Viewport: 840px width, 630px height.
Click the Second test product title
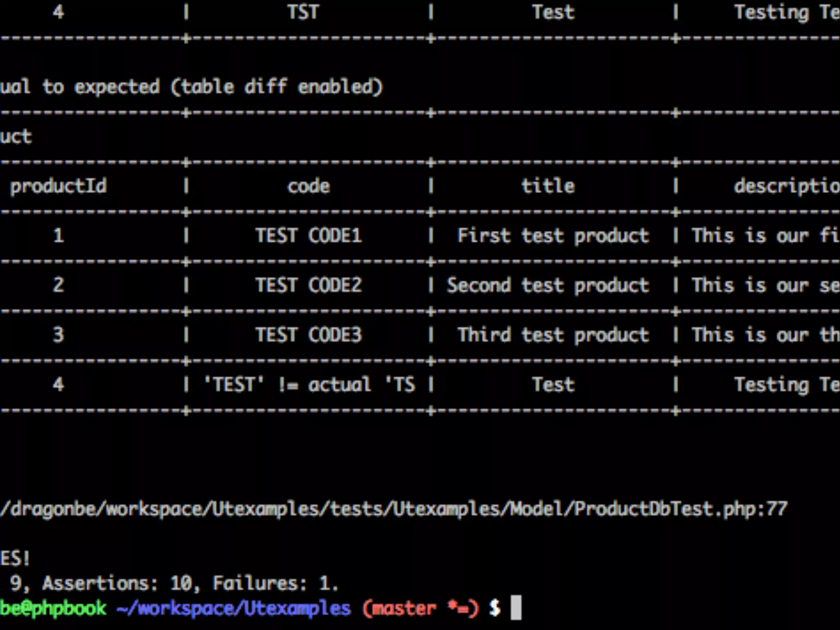coord(548,285)
